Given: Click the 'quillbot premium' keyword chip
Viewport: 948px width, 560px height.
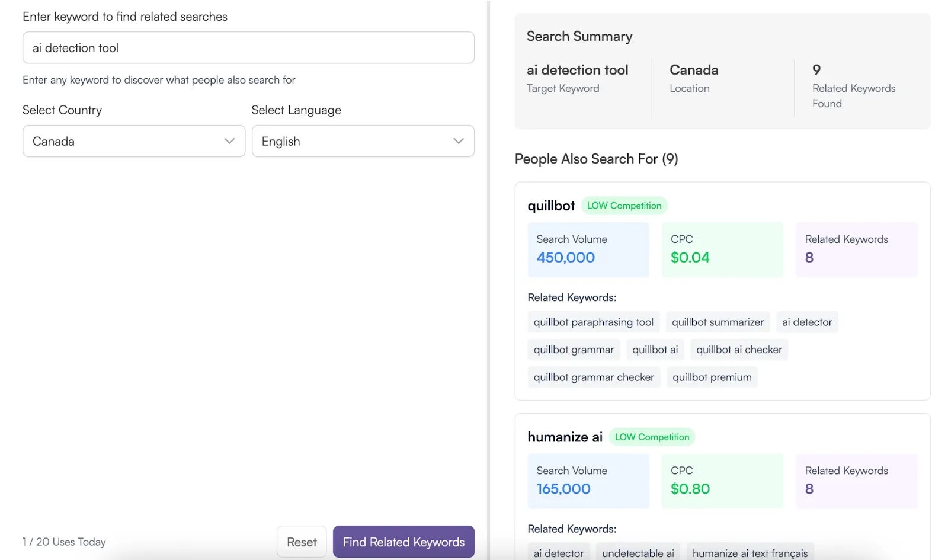Looking at the screenshot, I should (712, 377).
